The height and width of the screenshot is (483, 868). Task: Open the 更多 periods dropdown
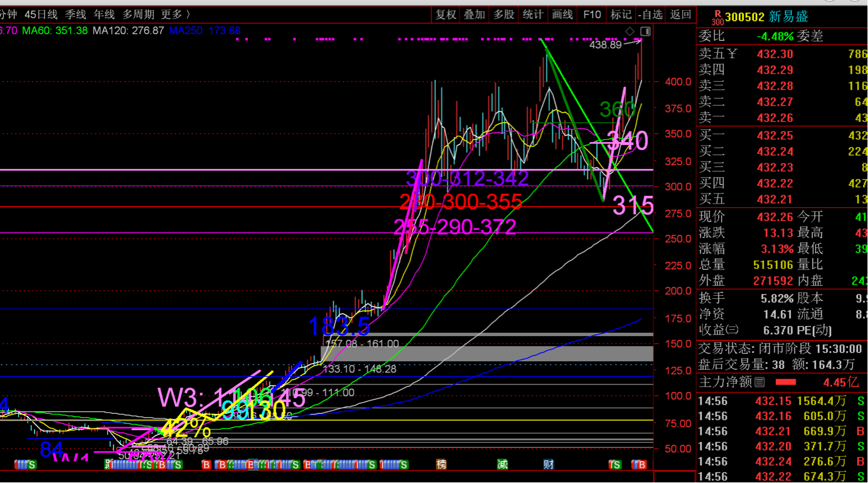pos(176,14)
